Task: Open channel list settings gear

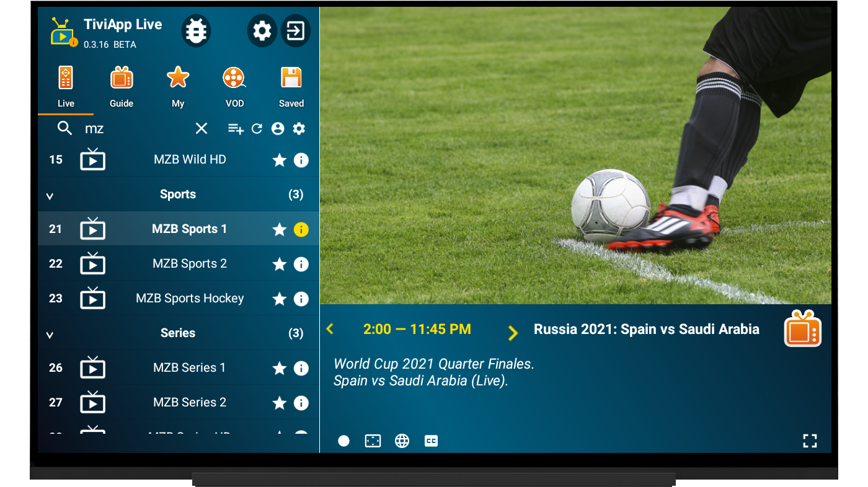Action: (299, 129)
